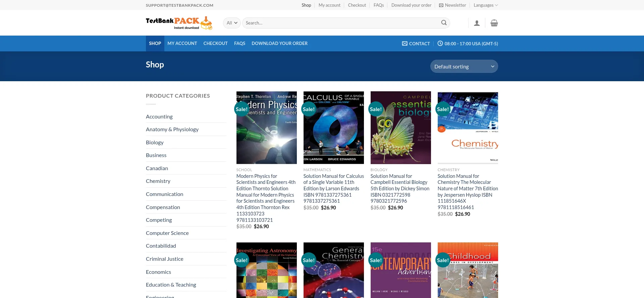The width and height of the screenshot is (644, 298).
Task: Click the Newsletter envelope icon in top bar
Action: (441, 5)
